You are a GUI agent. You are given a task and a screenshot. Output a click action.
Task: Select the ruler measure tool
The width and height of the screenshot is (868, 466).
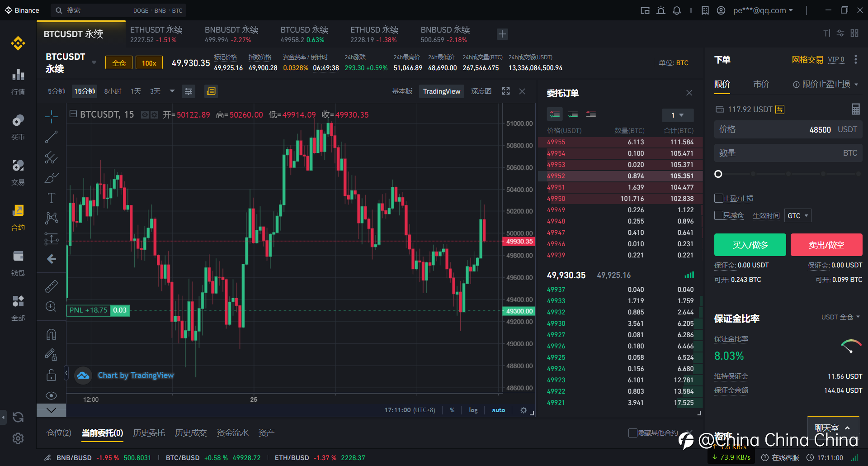pos(52,286)
